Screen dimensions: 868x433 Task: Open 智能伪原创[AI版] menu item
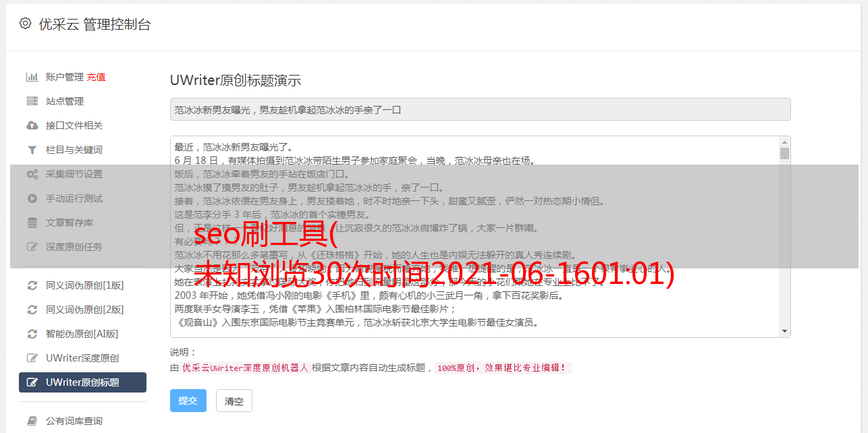82,334
